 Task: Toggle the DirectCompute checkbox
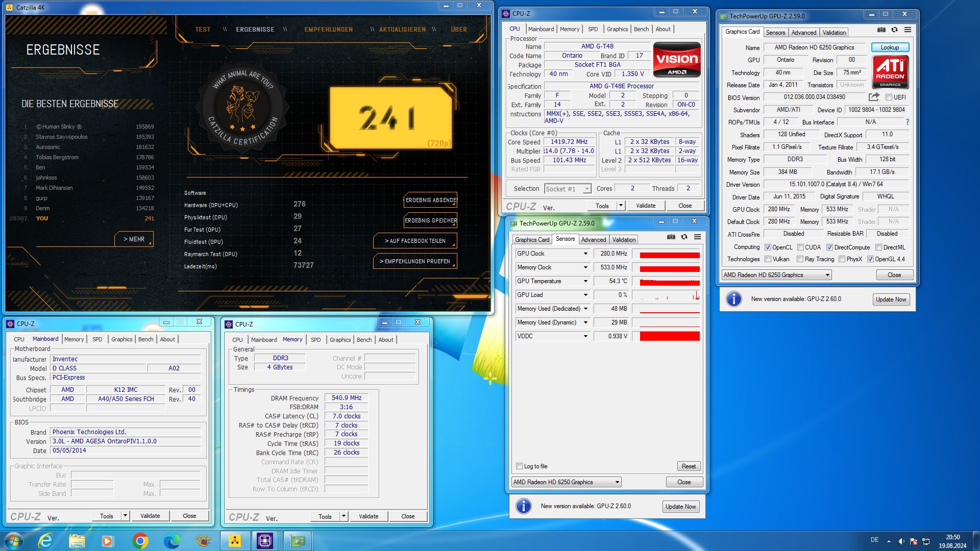(830, 247)
